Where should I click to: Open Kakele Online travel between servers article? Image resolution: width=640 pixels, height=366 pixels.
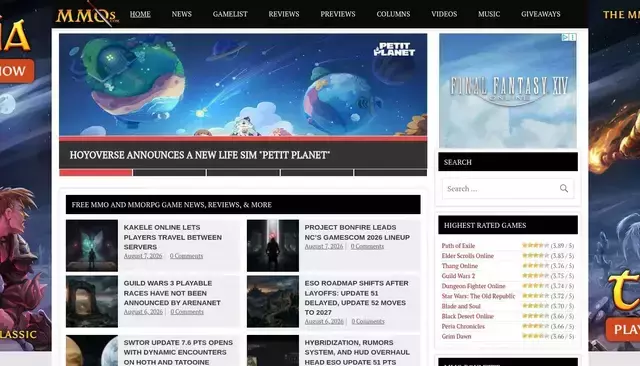(173, 237)
